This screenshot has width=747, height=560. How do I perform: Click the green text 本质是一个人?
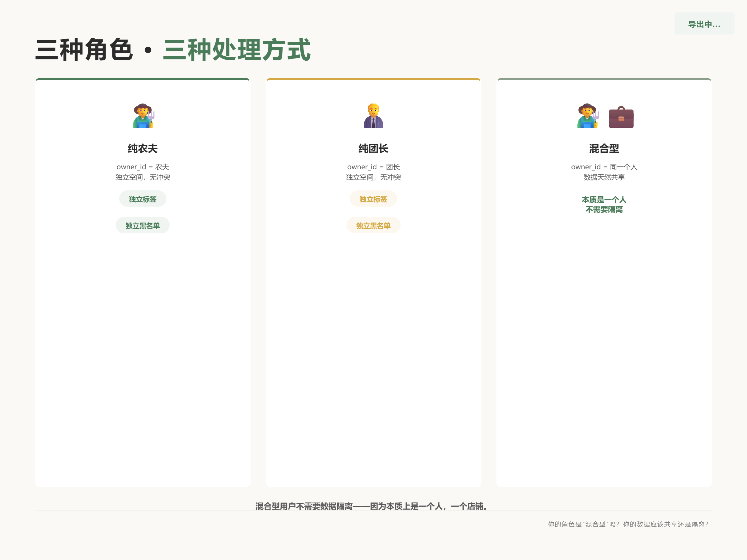click(x=604, y=199)
